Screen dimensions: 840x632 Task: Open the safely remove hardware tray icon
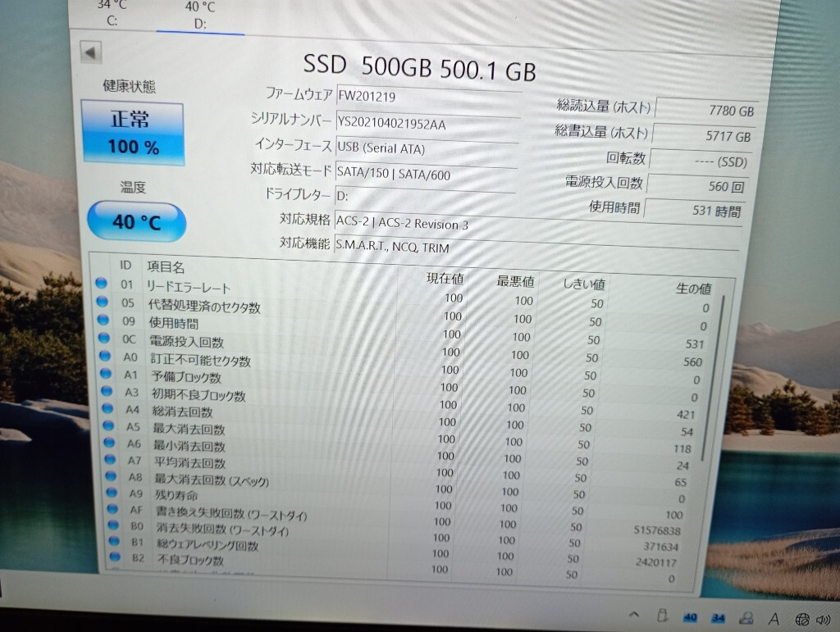coord(662,616)
